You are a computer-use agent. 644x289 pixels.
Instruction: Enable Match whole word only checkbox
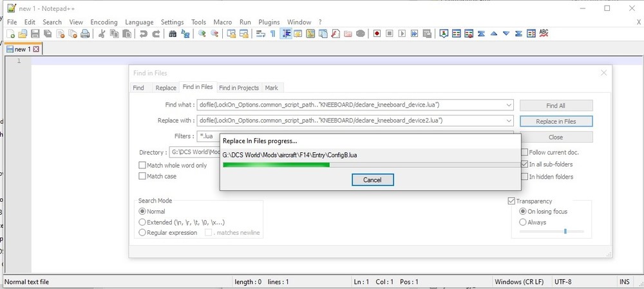[x=142, y=165]
